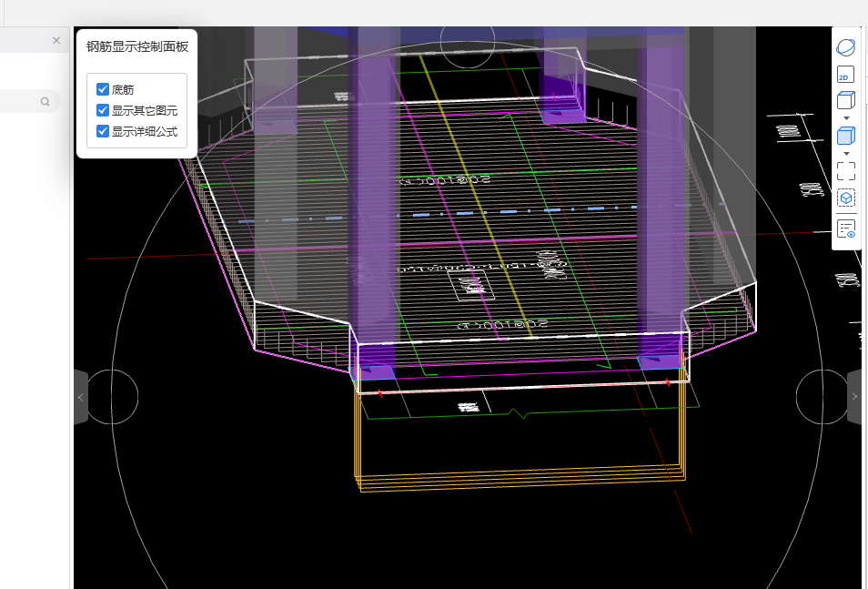Image resolution: width=868 pixels, height=589 pixels.
Task: Expand right panel via right chevron handle
Action: pos(854,397)
